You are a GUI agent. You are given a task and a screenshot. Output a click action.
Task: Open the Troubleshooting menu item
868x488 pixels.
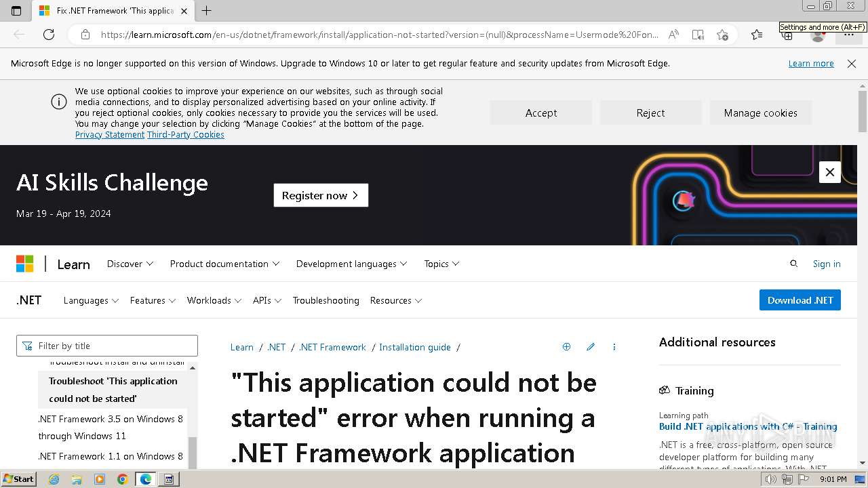pyautogui.click(x=326, y=300)
